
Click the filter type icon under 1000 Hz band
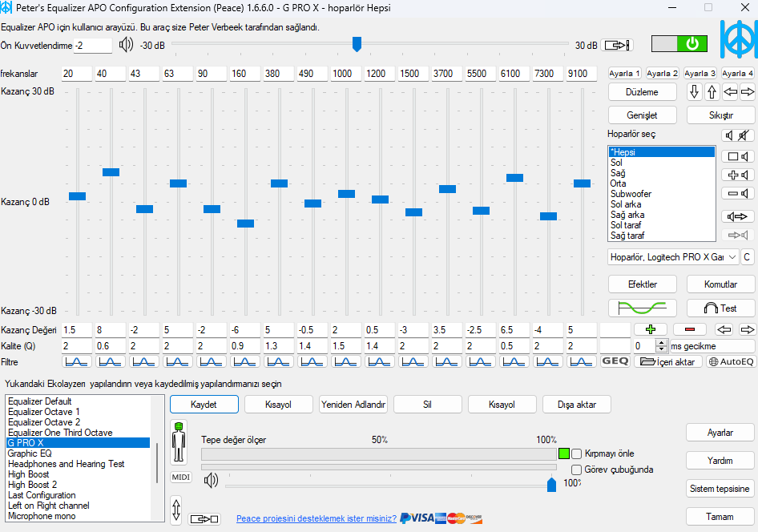[x=345, y=361]
